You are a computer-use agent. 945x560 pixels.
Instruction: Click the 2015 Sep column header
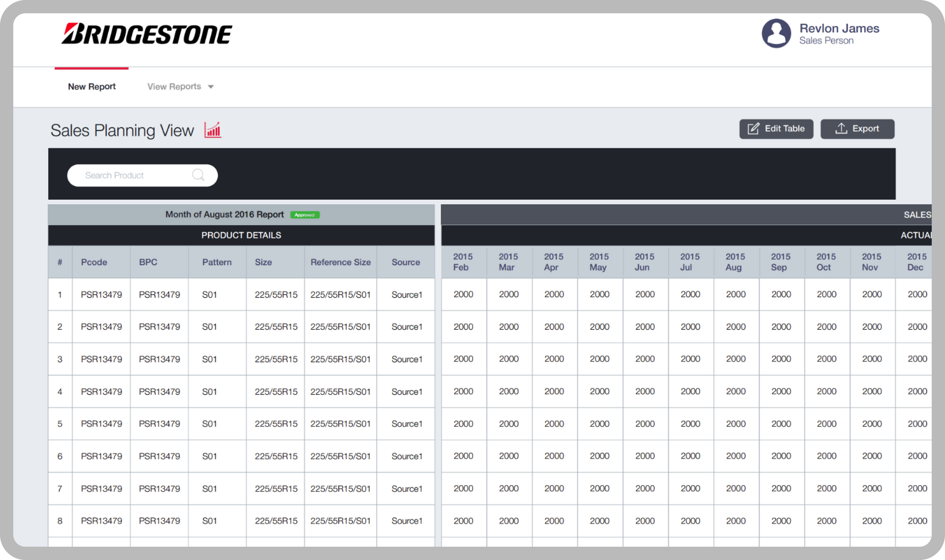782,262
